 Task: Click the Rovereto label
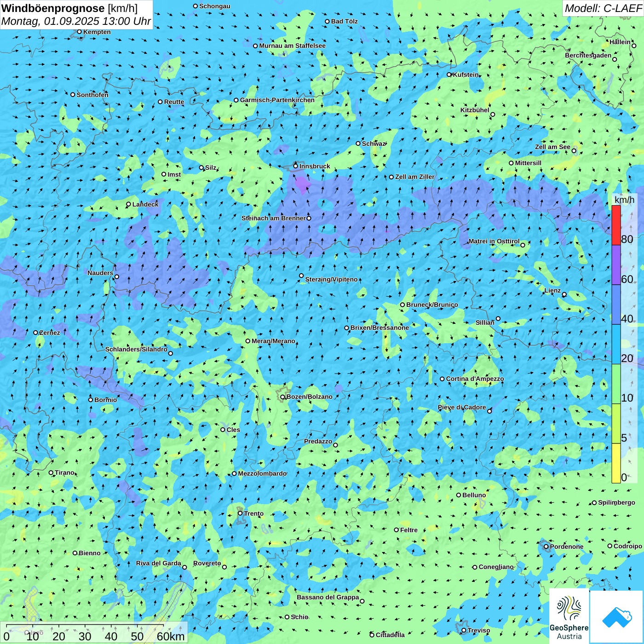(207, 563)
